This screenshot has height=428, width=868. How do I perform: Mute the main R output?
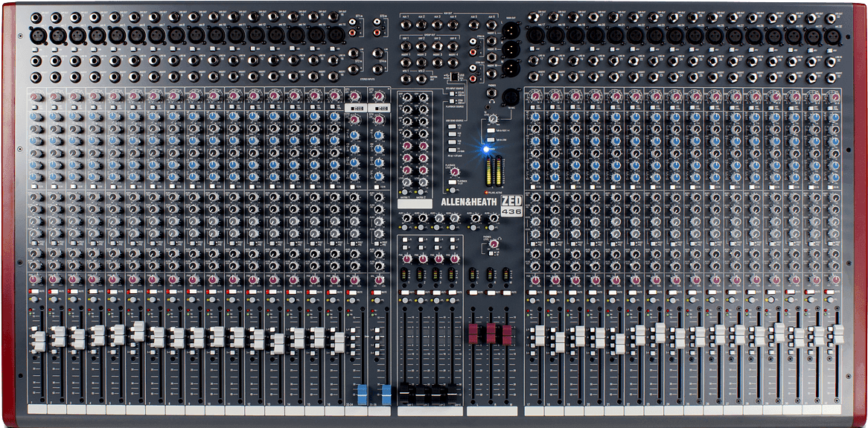tap(491, 292)
